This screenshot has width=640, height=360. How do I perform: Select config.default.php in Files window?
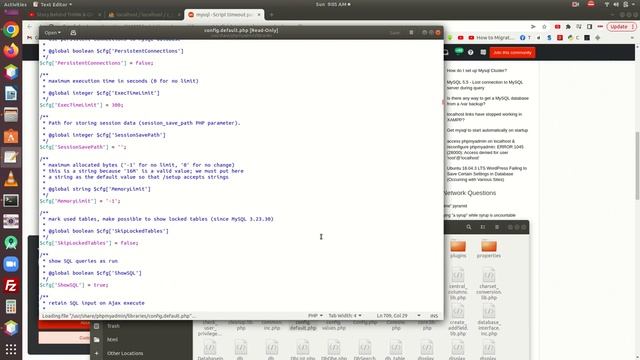click(303, 325)
